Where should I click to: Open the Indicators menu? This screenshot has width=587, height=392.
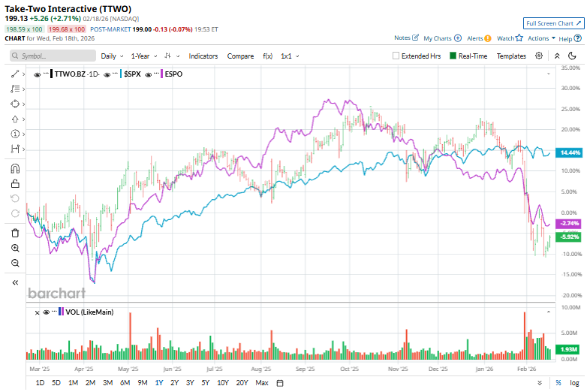203,56
